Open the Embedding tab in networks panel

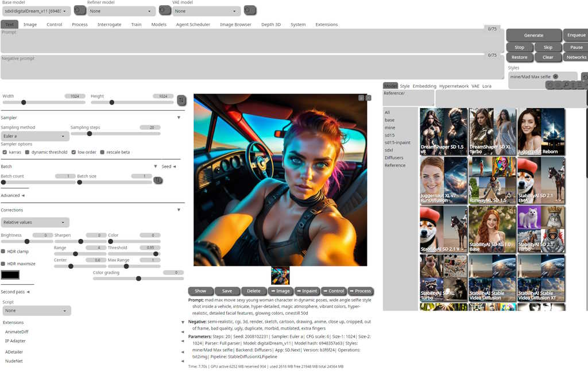[424, 86]
